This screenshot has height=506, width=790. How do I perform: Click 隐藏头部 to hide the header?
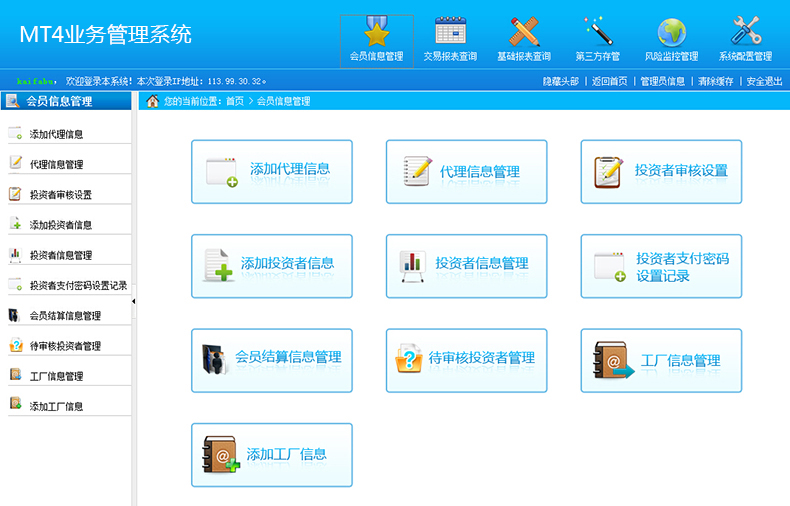click(560, 81)
